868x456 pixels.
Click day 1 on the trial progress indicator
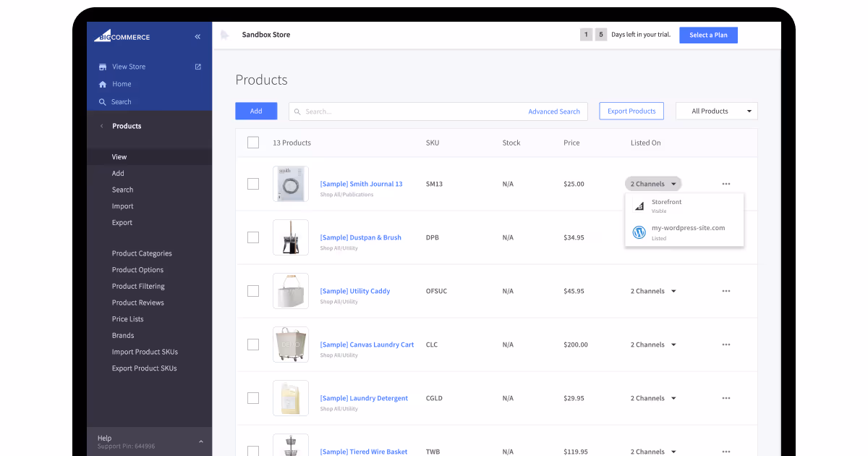(x=586, y=34)
